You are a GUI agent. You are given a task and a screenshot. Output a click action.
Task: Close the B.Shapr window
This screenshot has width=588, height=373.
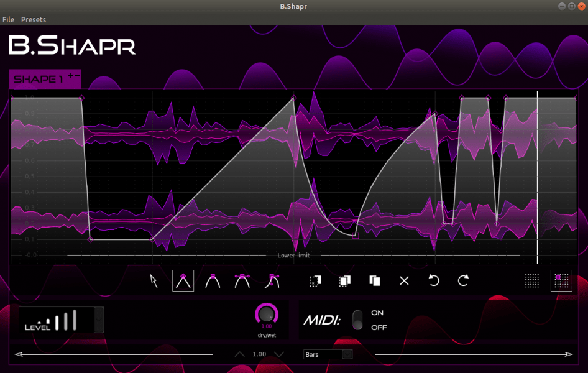point(582,6)
